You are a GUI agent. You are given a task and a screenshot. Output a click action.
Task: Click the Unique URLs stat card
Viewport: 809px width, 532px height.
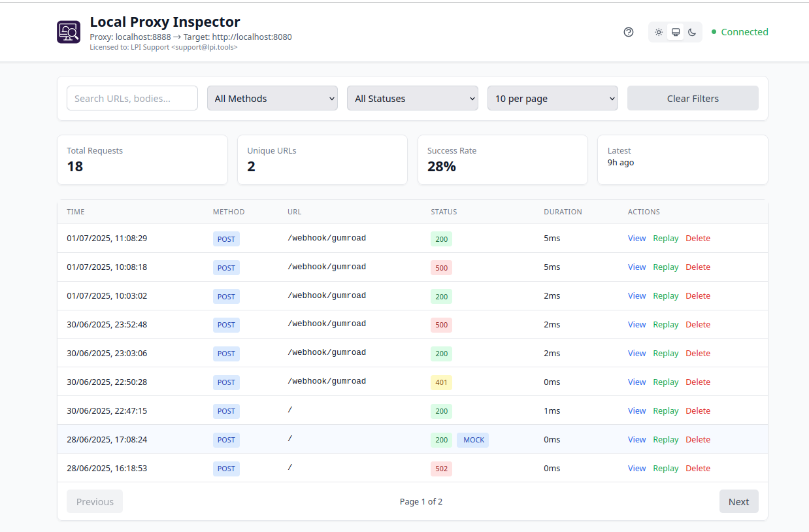coord(322,159)
